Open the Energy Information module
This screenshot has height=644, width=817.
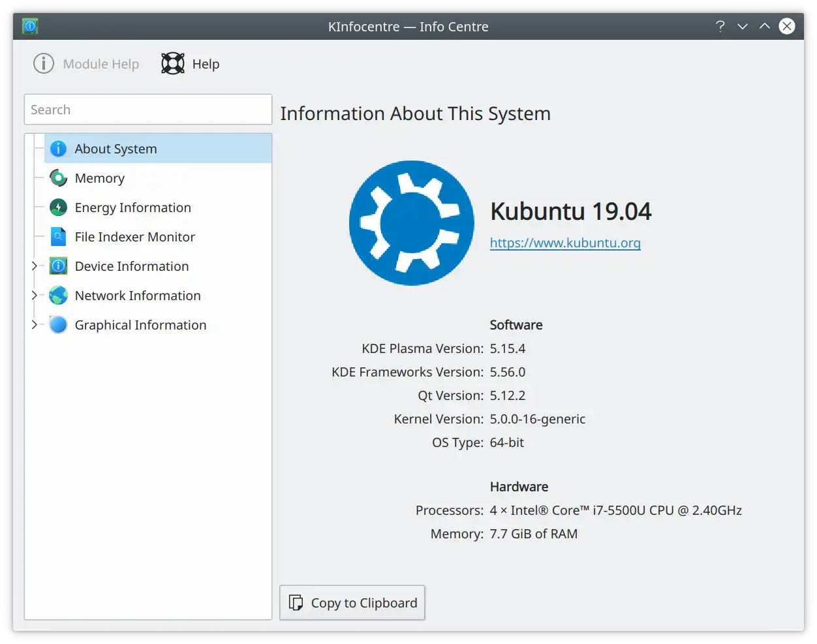pyautogui.click(x=132, y=207)
